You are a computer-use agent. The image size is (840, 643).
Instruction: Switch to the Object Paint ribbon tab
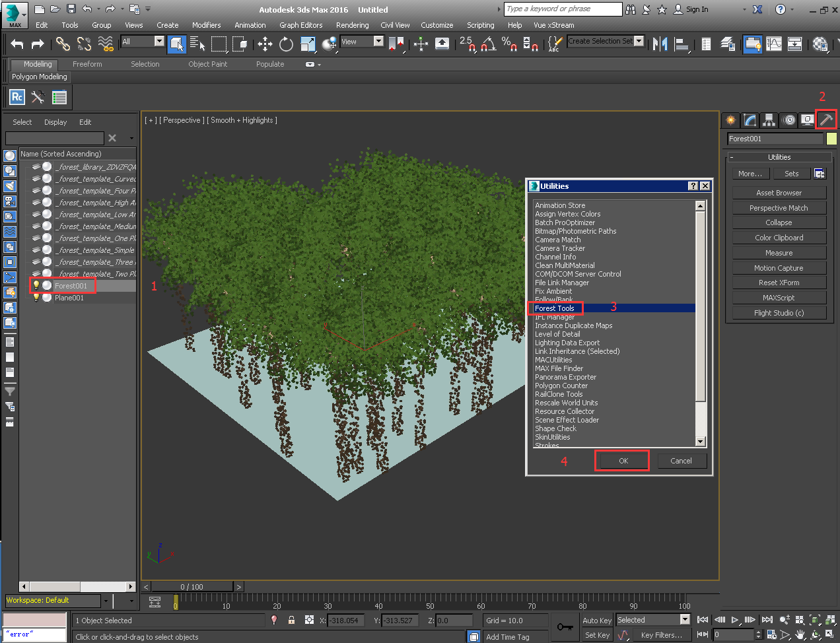207,64
